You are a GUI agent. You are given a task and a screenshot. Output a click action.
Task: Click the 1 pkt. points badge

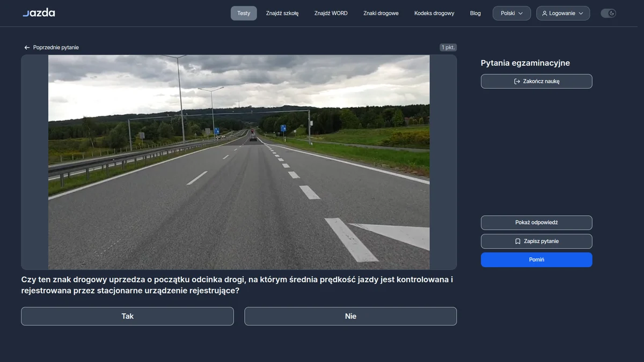point(448,47)
